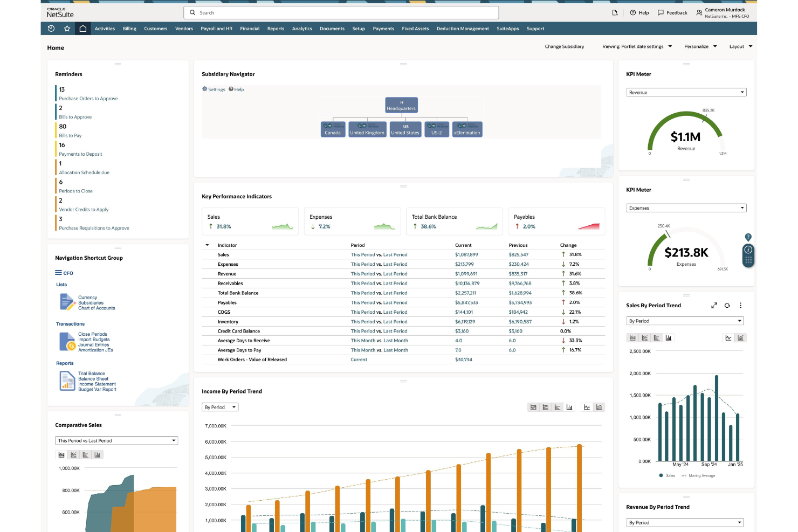
Task: Open the Financial menu
Action: pos(250,29)
